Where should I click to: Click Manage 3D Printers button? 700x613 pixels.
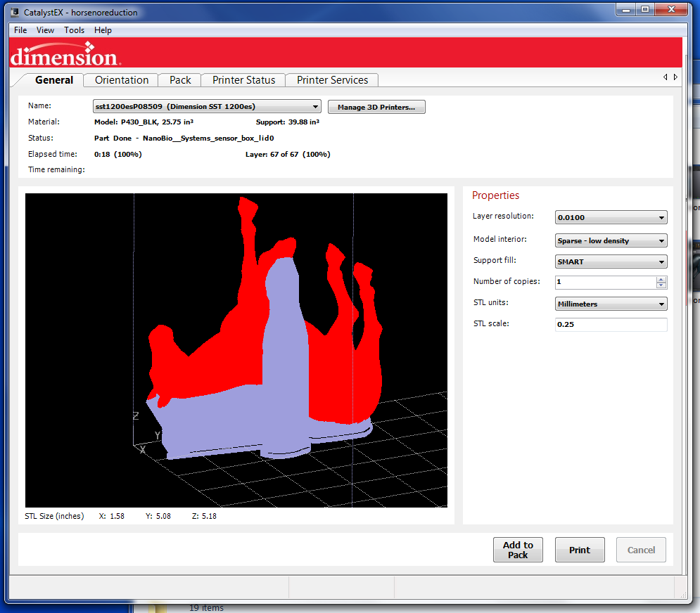(376, 107)
